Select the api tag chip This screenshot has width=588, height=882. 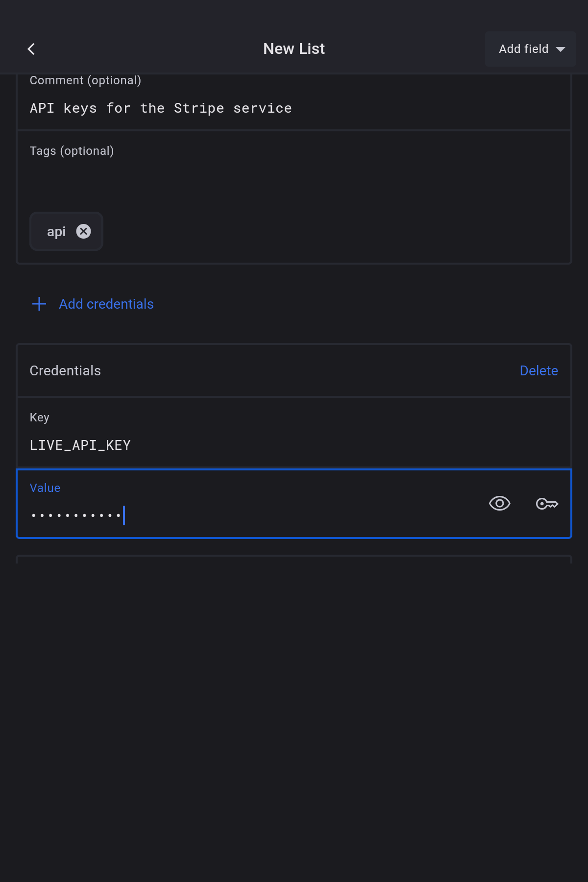56,231
